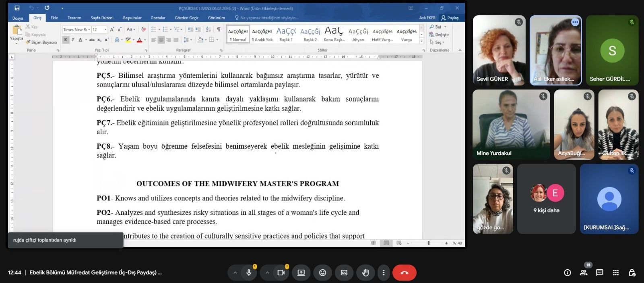Start presenting your screen
The height and width of the screenshot is (283, 644).
301,273
